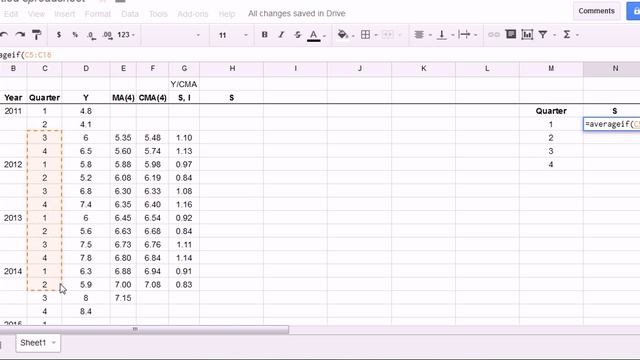This screenshot has width=640, height=360.
Task: Click the insert comment icon
Action: pyautogui.click(x=511, y=34)
